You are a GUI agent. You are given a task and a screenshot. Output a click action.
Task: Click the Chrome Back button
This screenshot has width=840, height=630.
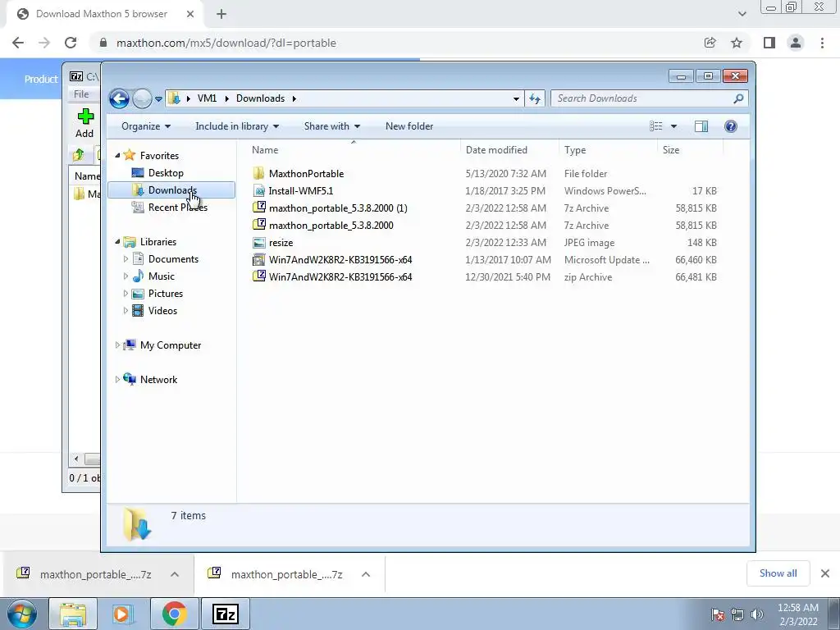point(18,43)
